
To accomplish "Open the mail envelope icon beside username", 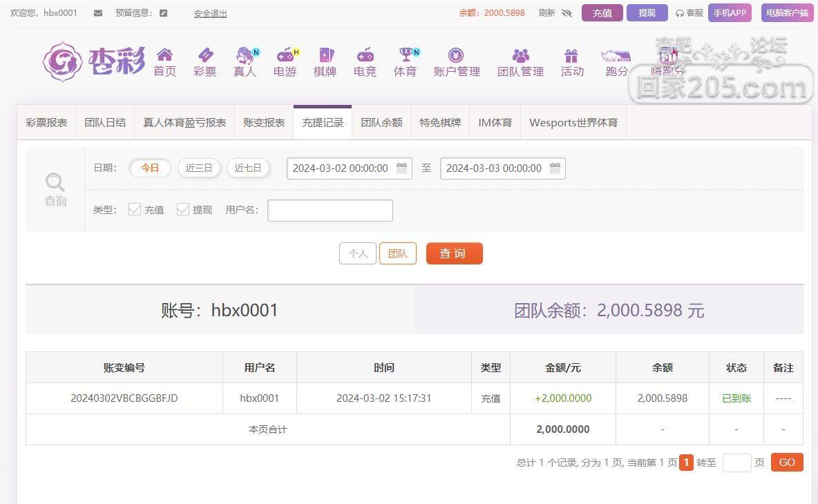I will pos(98,13).
